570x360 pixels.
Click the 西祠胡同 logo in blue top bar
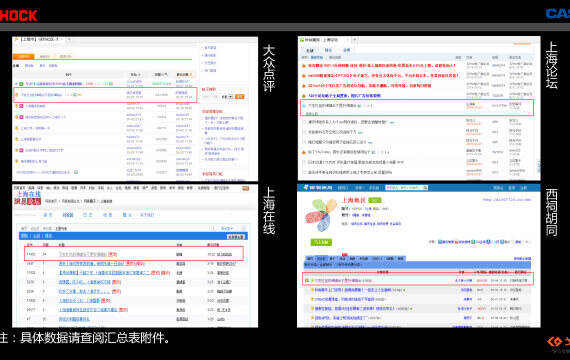coord(318,188)
